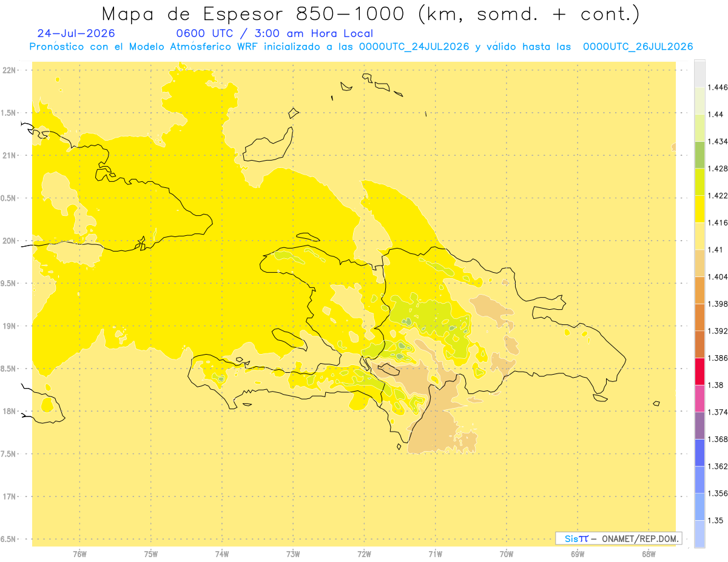
Task: Select the deep blue 1.362–1.368 colorbar swatch
Action: pyautogui.click(x=699, y=452)
